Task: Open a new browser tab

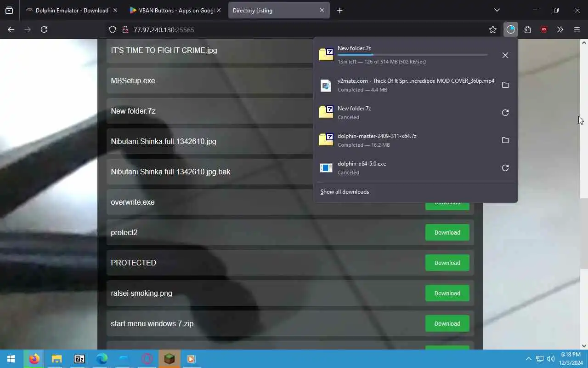Action: [339, 10]
